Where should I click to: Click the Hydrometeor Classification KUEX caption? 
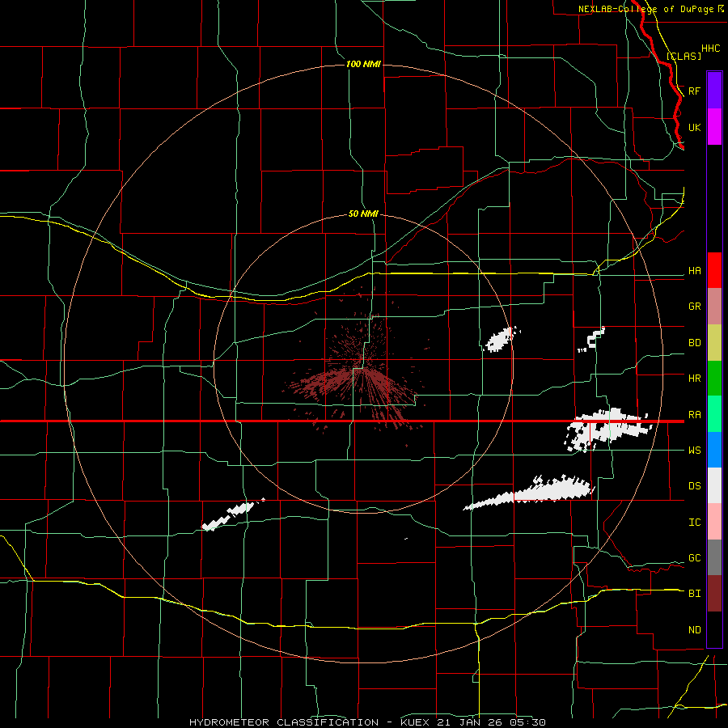(x=367, y=722)
